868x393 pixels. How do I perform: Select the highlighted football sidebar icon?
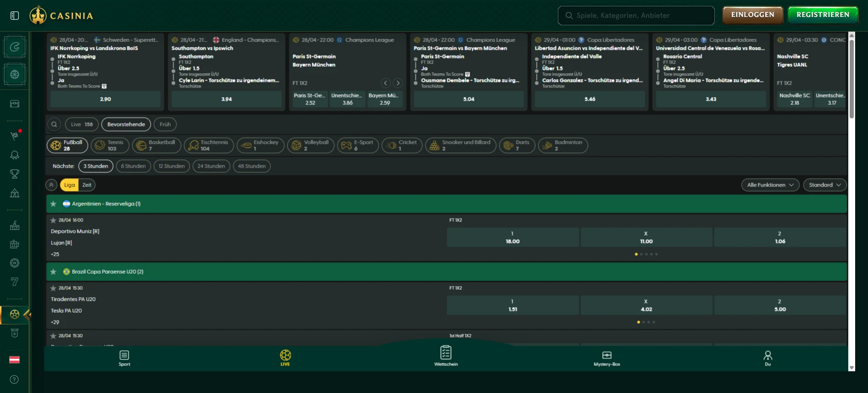click(x=15, y=315)
